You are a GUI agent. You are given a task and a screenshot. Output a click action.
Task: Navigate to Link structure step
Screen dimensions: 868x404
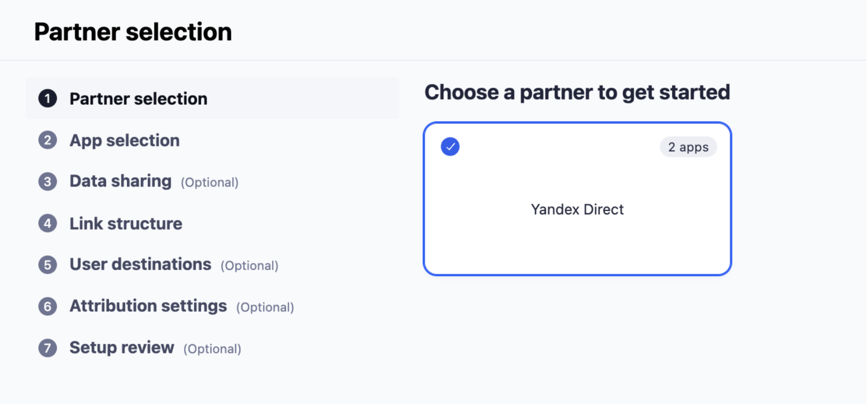pyautogui.click(x=126, y=223)
